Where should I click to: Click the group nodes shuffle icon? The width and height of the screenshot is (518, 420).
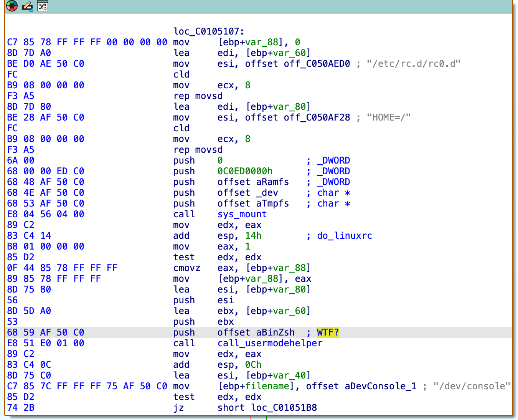pyautogui.click(x=43, y=6)
